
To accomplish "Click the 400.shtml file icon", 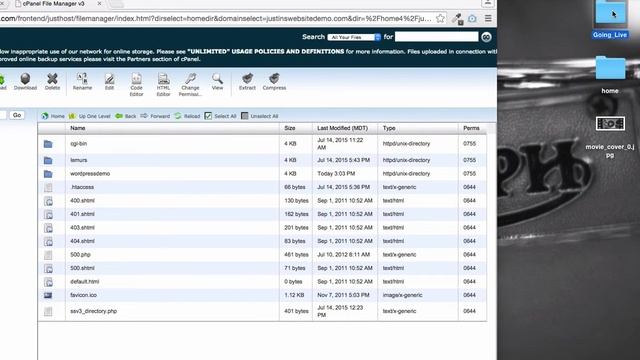I will (x=48, y=201).
